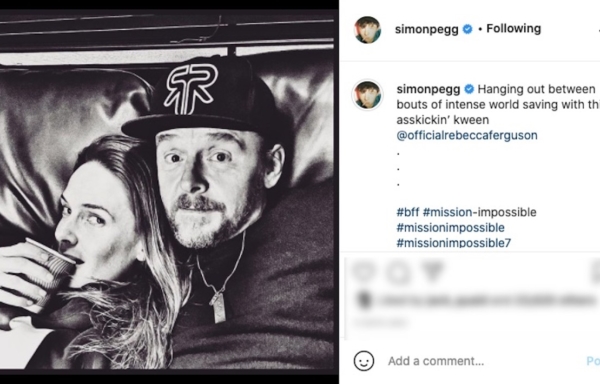Screen dimensions: 600x384
Task: Open the #missionimpossible hashtag
Action: pyautogui.click(x=450, y=228)
